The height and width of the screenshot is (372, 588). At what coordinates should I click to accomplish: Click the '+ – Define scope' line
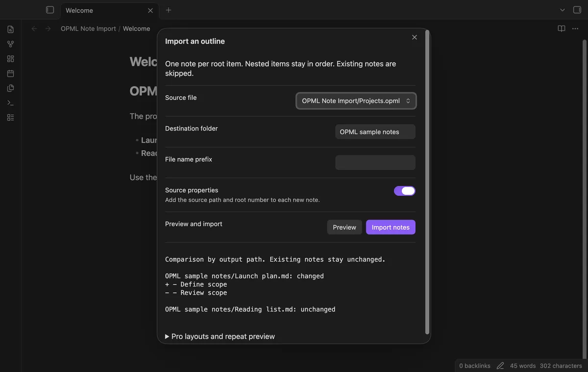tap(196, 284)
